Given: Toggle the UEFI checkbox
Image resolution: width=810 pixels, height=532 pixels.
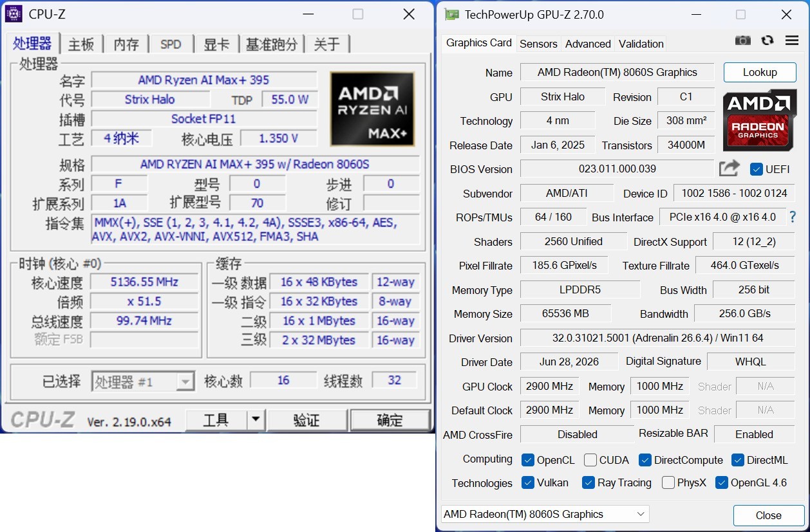Looking at the screenshot, I should [x=757, y=169].
